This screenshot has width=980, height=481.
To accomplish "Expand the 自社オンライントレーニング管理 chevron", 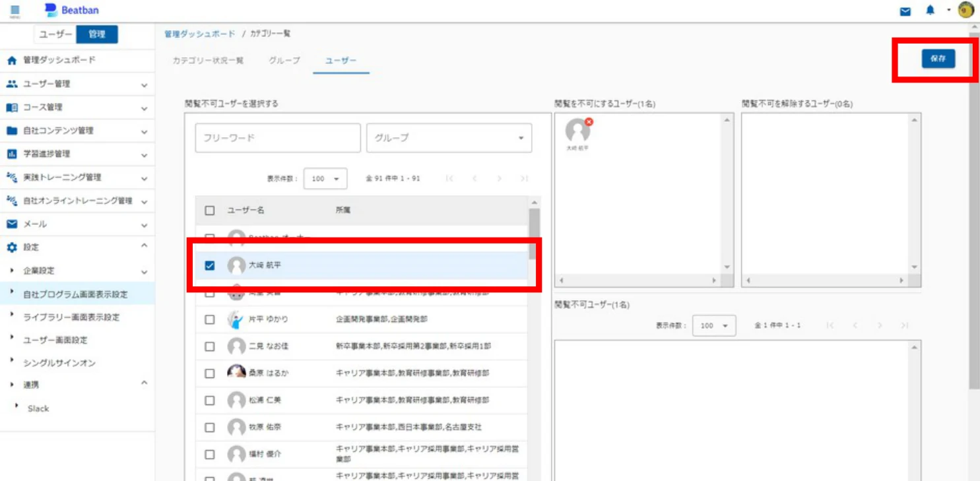I will [144, 202].
